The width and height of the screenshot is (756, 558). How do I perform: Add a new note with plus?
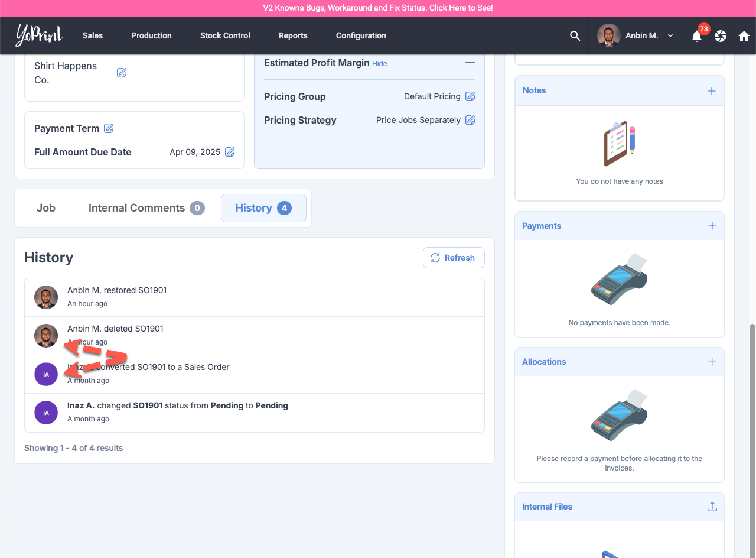pyautogui.click(x=712, y=90)
